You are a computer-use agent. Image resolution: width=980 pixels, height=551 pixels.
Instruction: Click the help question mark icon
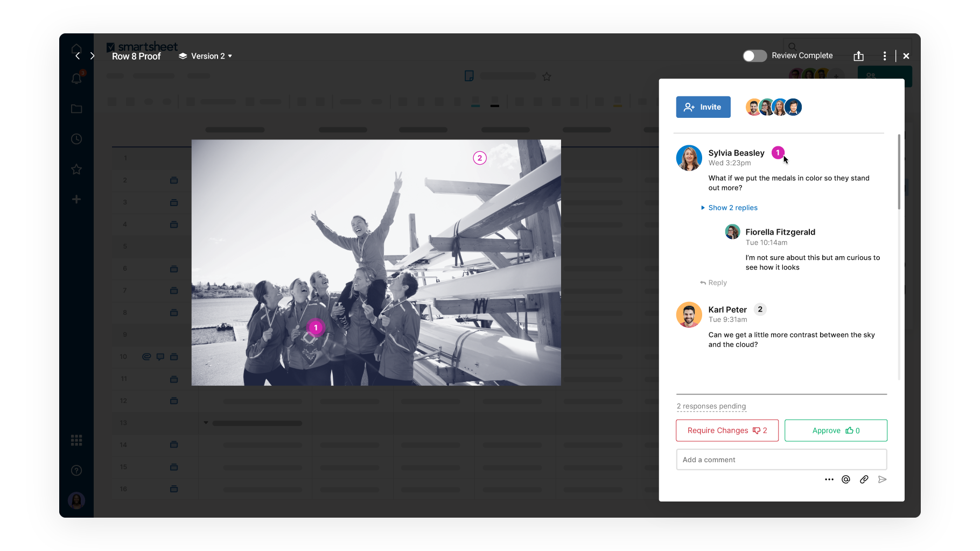[x=76, y=470]
